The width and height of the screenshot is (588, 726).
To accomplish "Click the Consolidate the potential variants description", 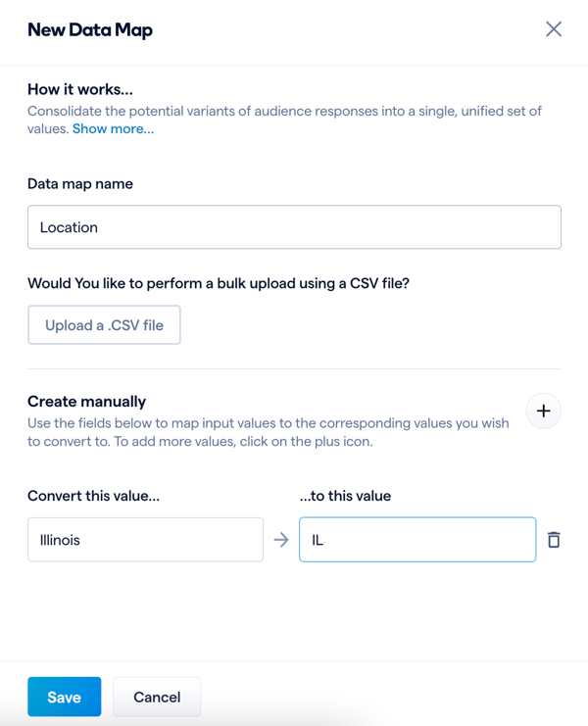I will (x=284, y=120).
